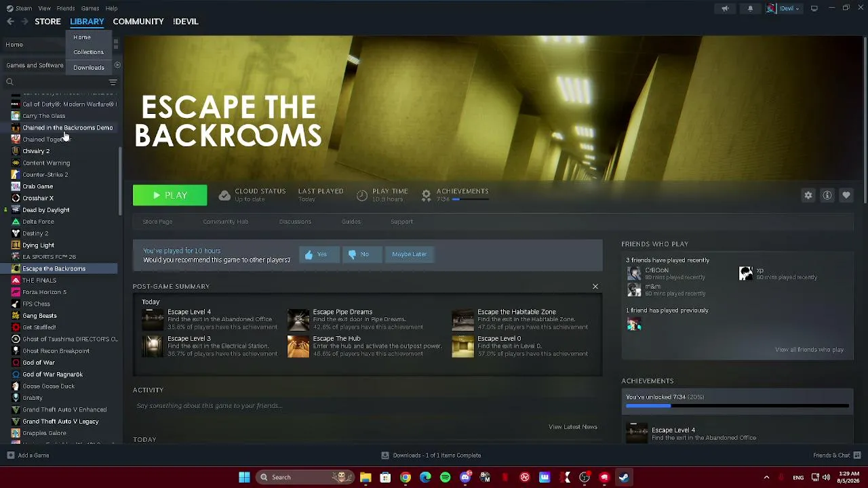Expand the !Devil account dropdown

click(x=784, y=8)
